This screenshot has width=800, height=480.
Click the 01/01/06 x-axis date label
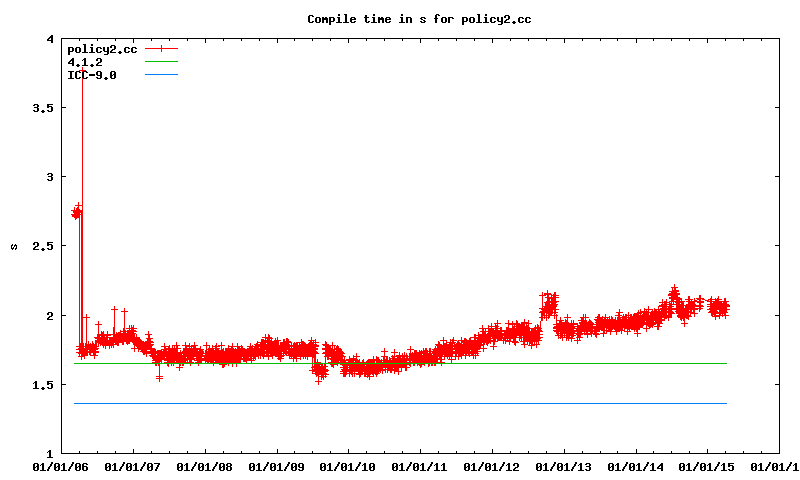tap(60, 466)
